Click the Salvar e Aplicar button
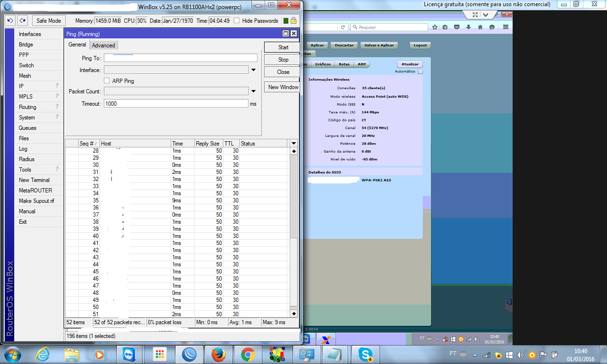This screenshot has width=607, height=364. pos(379,45)
